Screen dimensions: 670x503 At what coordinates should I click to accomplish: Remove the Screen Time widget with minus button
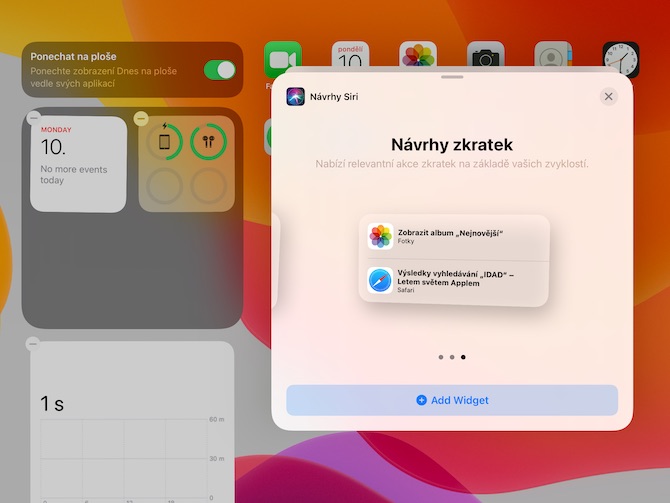point(33,344)
